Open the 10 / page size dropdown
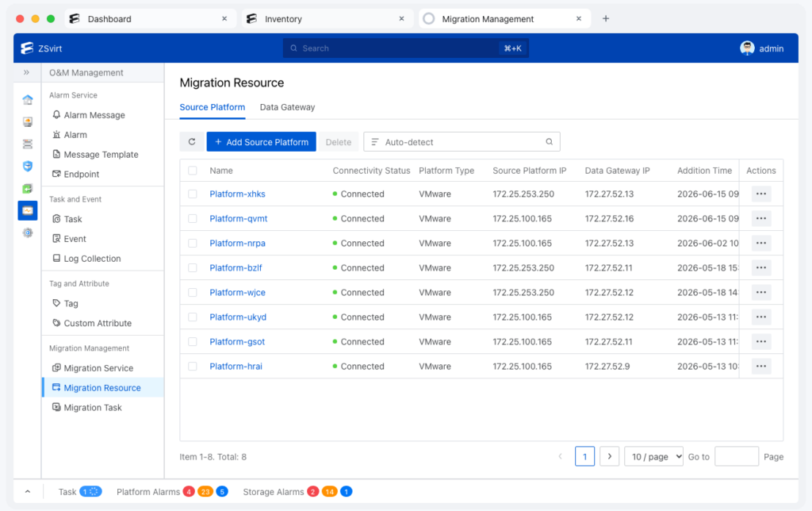 point(653,456)
